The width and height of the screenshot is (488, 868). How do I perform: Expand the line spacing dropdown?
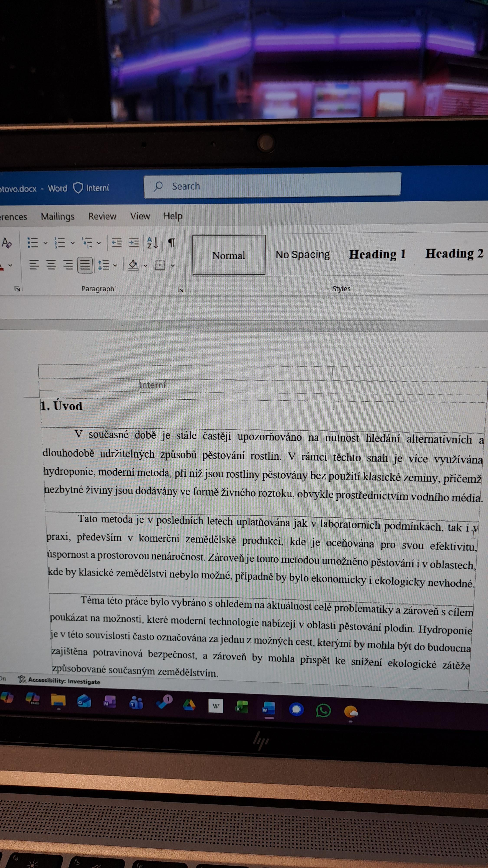(x=115, y=266)
